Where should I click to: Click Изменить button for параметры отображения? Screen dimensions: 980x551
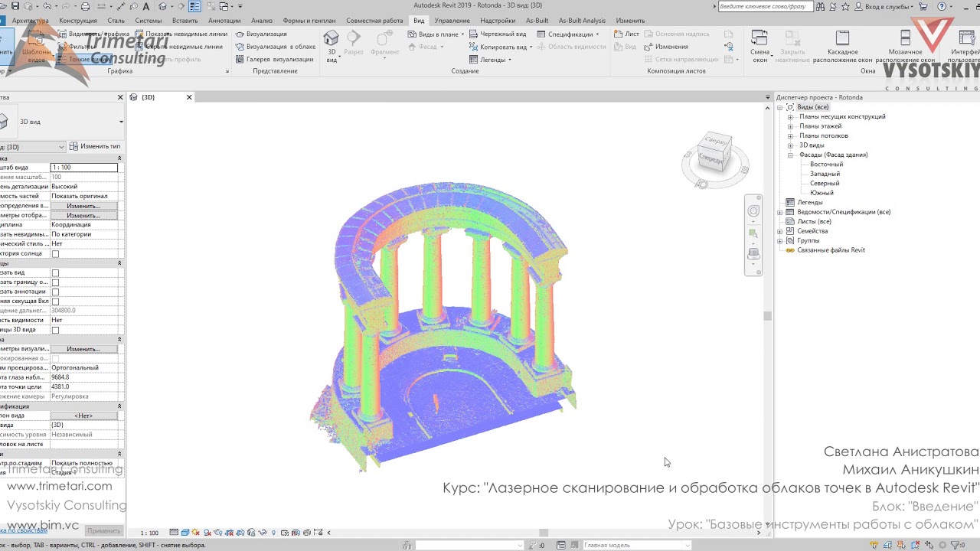tap(84, 215)
